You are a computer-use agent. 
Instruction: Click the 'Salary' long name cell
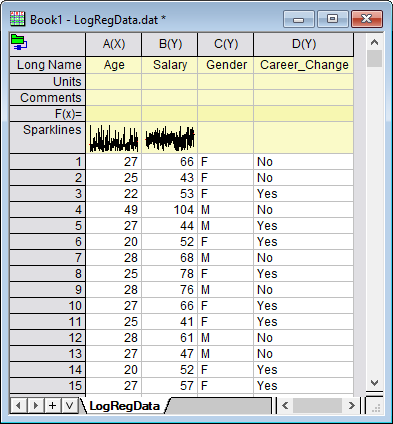point(170,65)
